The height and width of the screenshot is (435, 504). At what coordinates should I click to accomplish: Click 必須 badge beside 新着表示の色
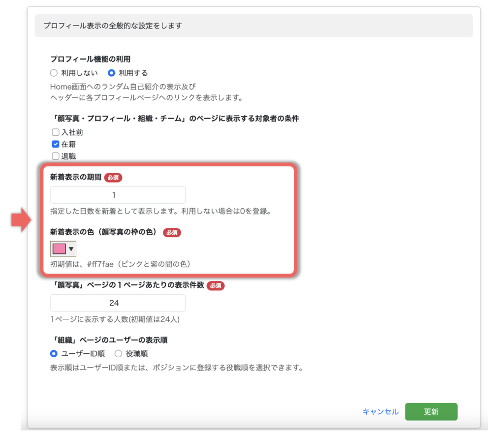(x=172, y=232)
